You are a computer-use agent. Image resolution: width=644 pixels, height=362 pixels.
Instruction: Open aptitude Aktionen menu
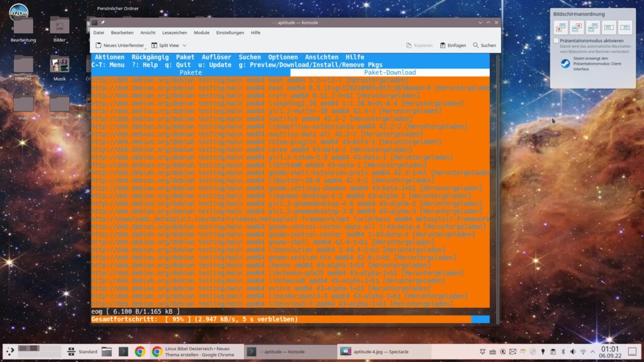[x=109, y=57]
